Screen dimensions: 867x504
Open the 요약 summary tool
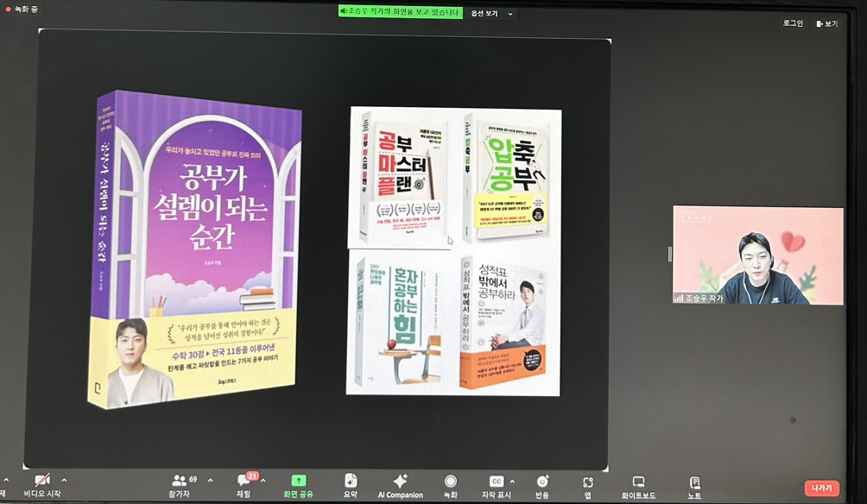[x=351, y=486]
